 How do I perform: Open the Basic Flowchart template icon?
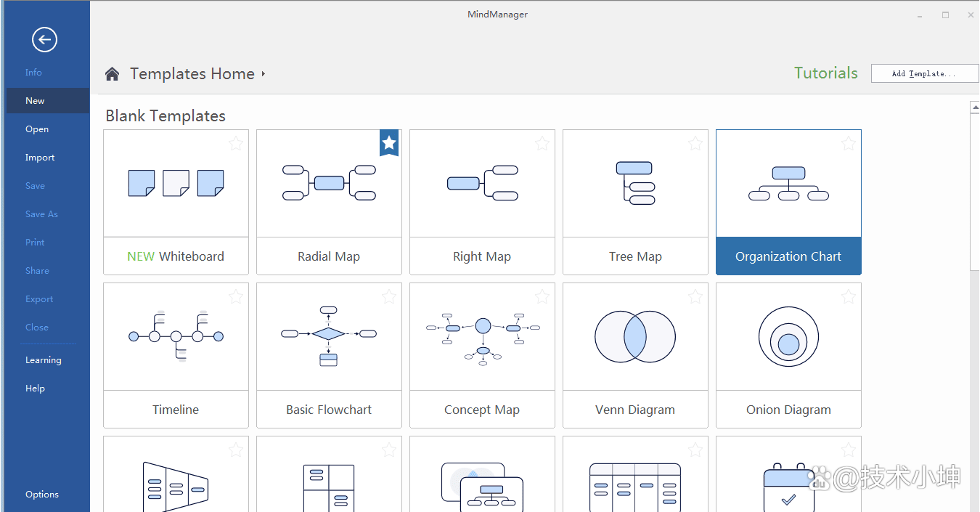[329, 336]
